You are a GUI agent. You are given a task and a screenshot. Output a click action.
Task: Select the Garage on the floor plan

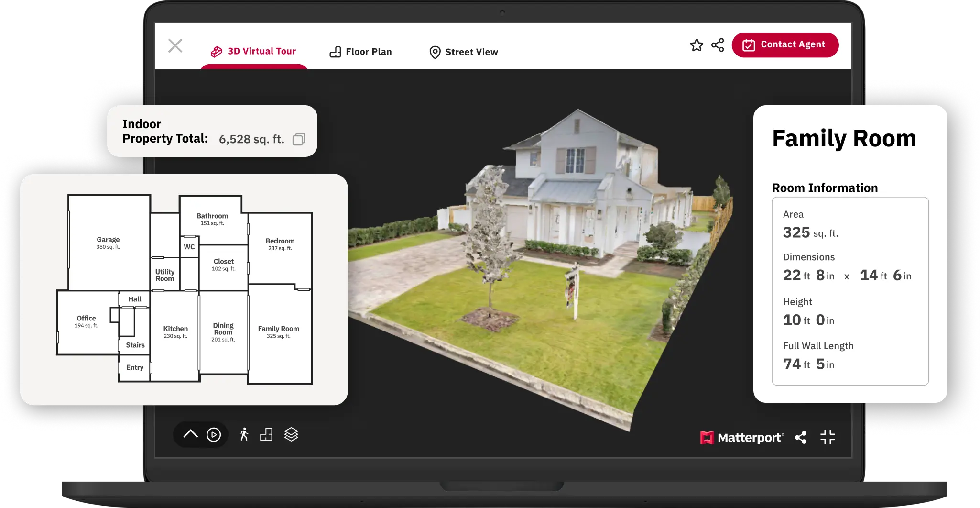coord(109,243)
